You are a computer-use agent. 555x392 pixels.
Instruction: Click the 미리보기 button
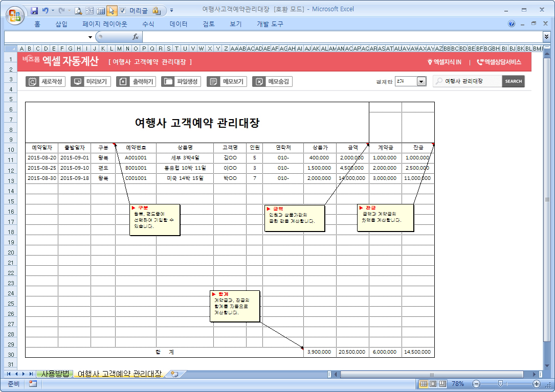91,81
